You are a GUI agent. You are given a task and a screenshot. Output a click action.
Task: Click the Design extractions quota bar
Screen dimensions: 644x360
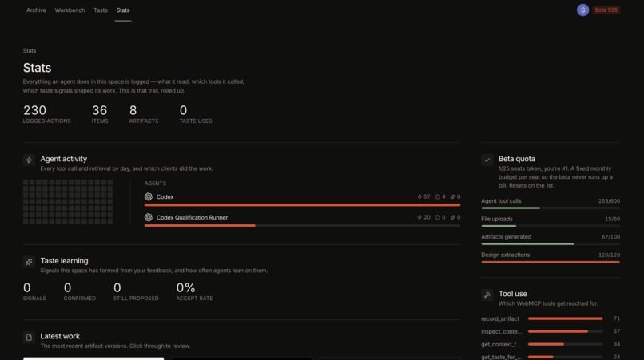tap(551, 262)
